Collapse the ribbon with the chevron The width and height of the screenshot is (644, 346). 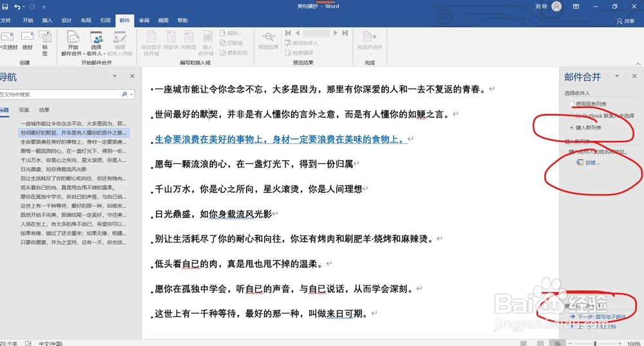point(638,64)
